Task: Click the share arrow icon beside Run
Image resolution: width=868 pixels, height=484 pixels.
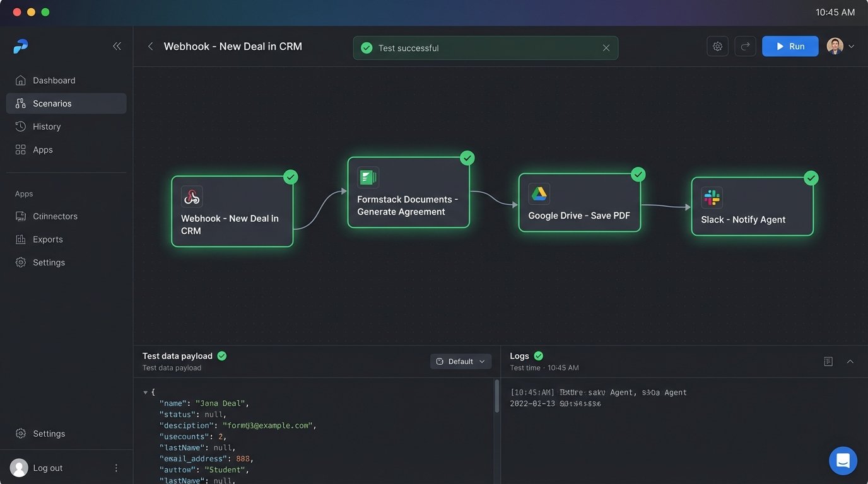Action: (x=745, y=47)
